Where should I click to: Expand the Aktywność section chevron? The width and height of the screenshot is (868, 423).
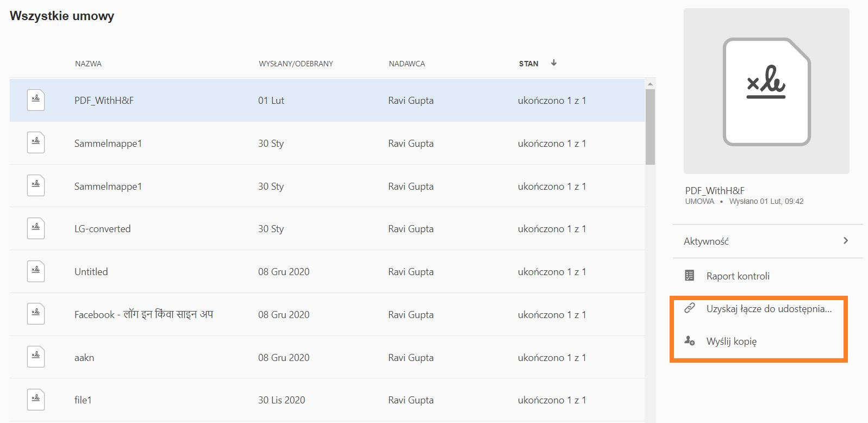click(x=845, y=241)
